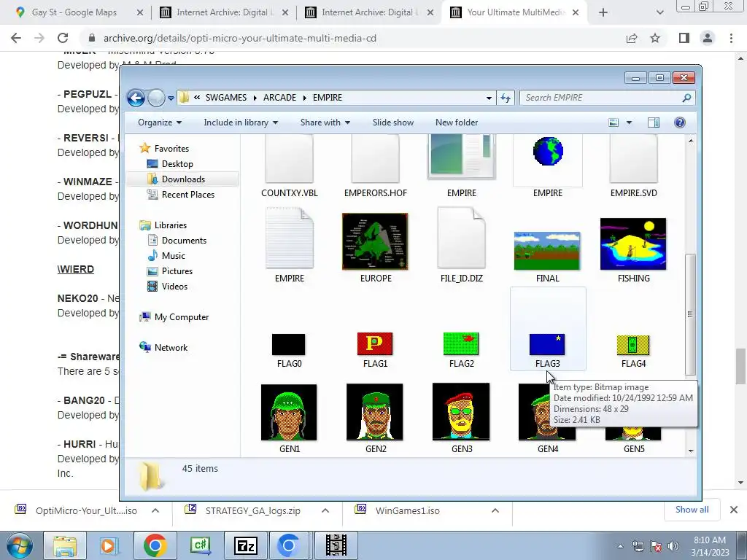Image resolution: width=747 pixels, height=560 pixels.
Task: Navigate to ARCADE in the breadcrumb
Action: click(279, 98)
